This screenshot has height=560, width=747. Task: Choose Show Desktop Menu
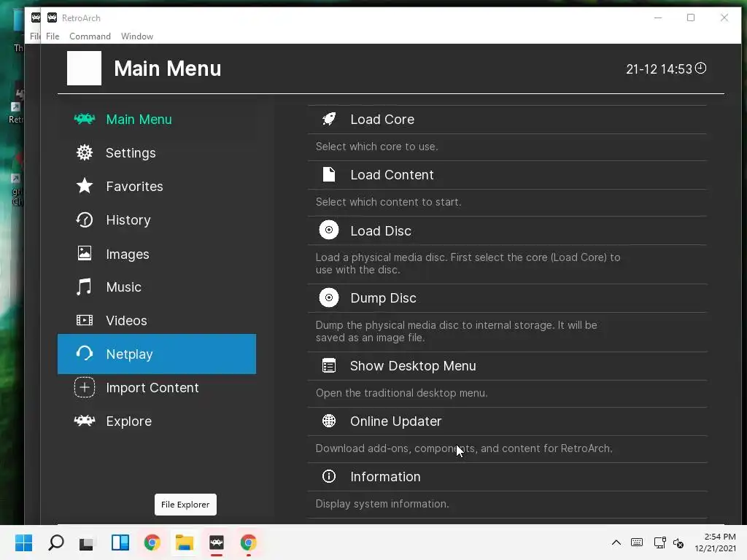[x=508, y=366]
